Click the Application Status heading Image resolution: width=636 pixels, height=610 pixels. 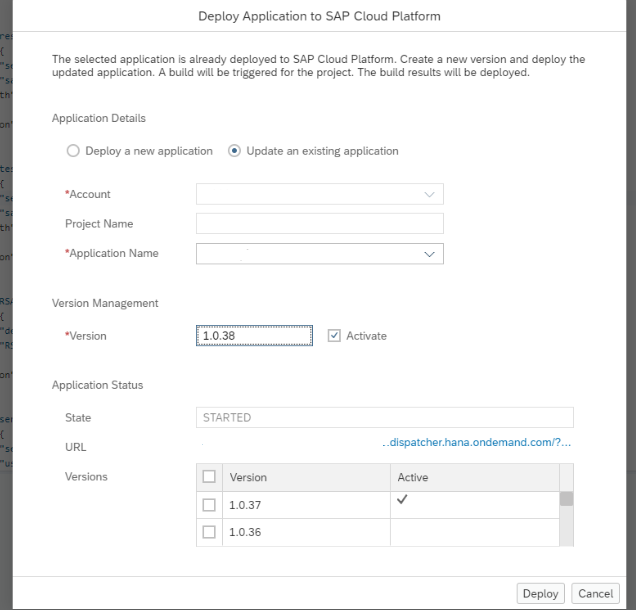pos(97,385)
